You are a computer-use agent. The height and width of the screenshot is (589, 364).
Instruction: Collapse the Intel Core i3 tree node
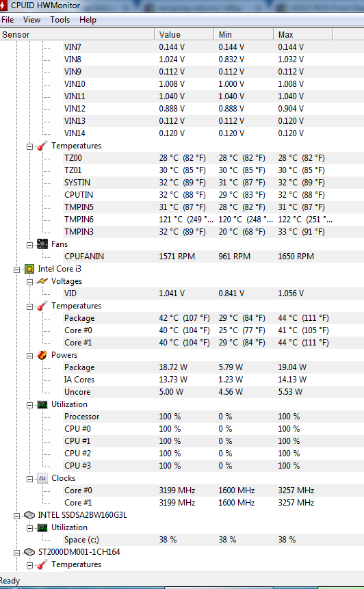16,270
